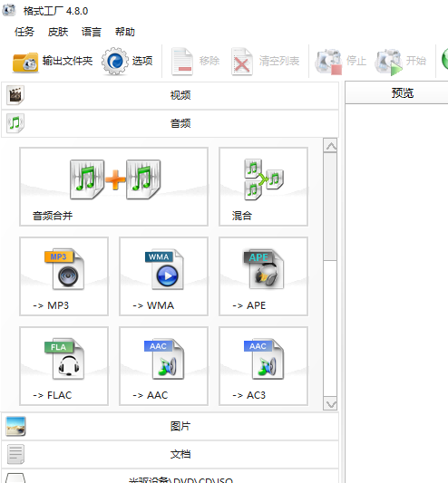Open the audio merge (音频合并) tool
Screen dimensions: 448x483
pyautogui.click(x=113, y=187)
